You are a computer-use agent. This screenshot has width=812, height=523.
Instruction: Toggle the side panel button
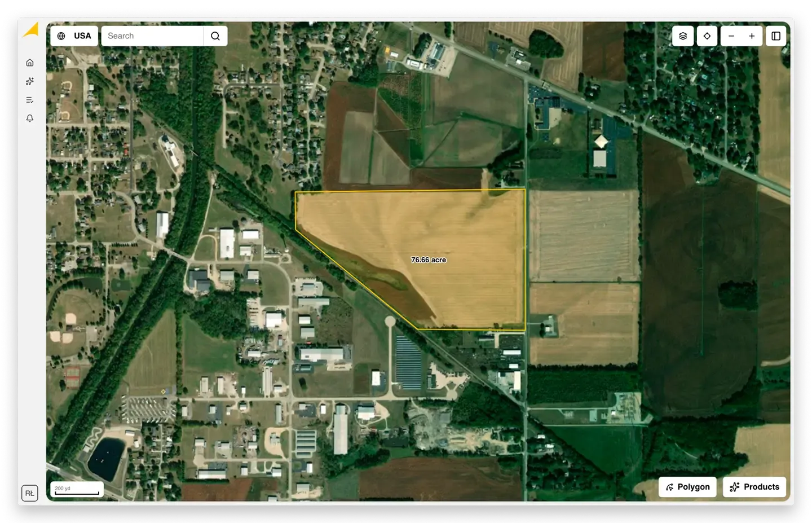pyautogui.click(x=776, y=36)
